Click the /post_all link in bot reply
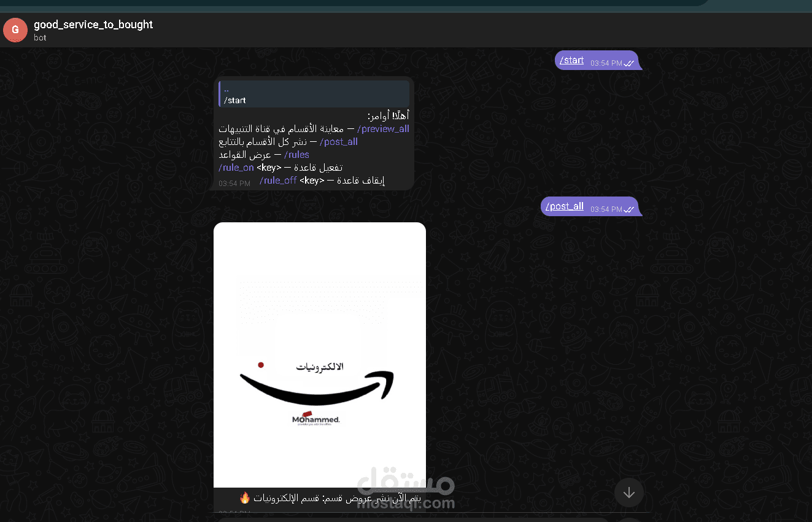This screenshot has width=812, height=522. pos(338,142)
